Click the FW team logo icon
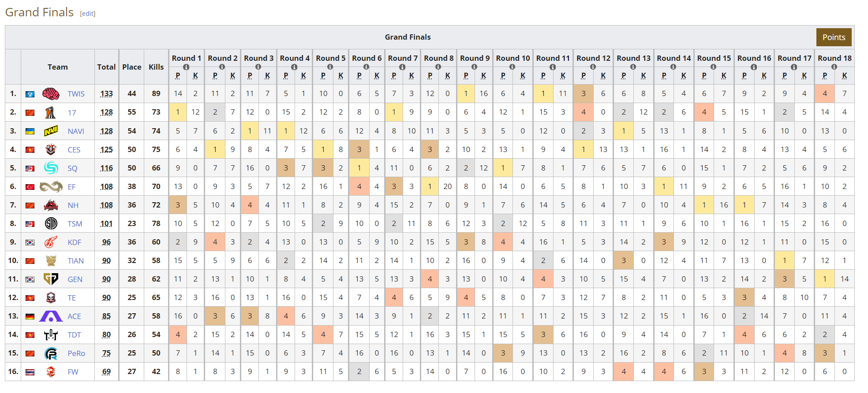The image size is (868, 393). tap(51, 372)
